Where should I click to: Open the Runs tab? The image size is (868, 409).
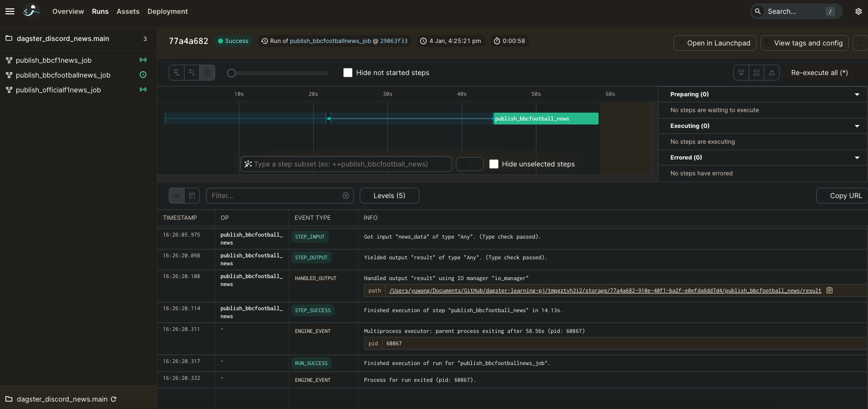pos(100,11)
